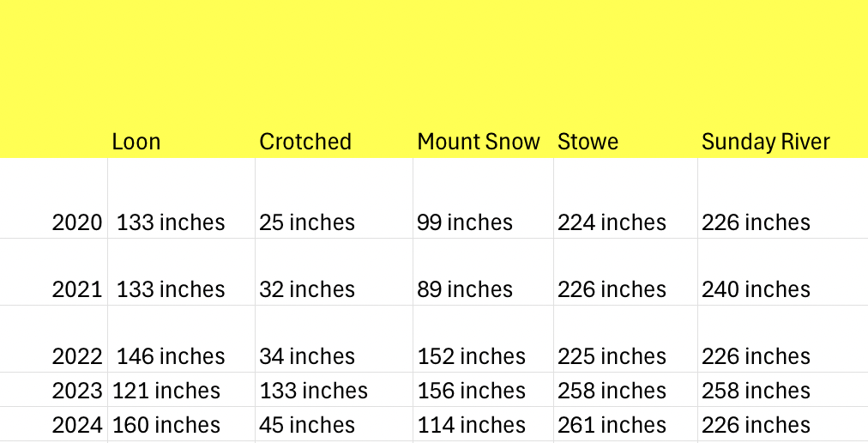Select the Sunday River header cell

(x=766, y=142)
